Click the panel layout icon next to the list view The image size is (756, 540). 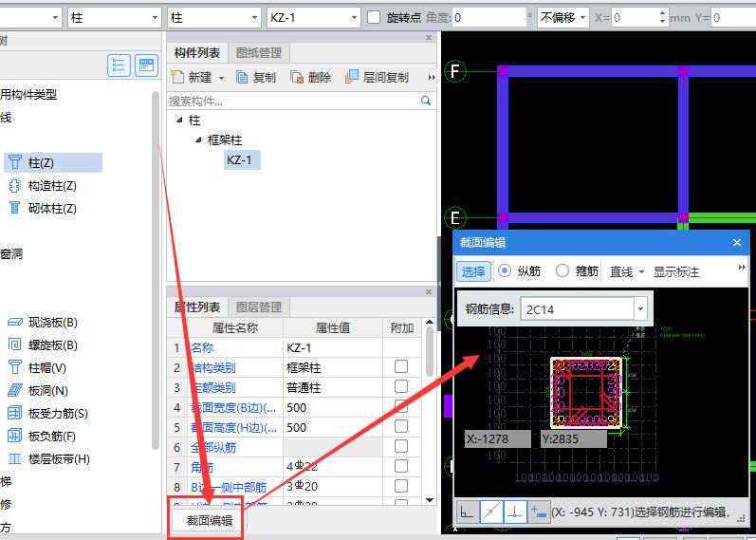pos(147,65)
